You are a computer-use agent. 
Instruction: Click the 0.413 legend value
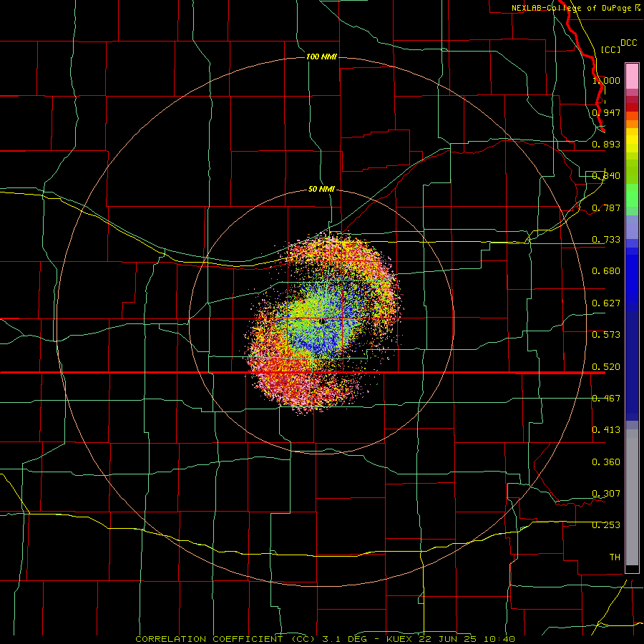(606, 430)
